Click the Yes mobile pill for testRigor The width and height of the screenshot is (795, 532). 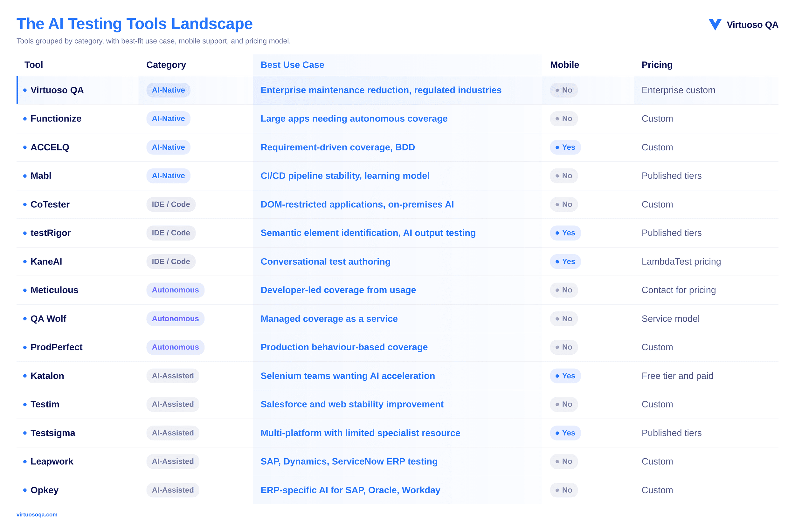coord(565,233)
